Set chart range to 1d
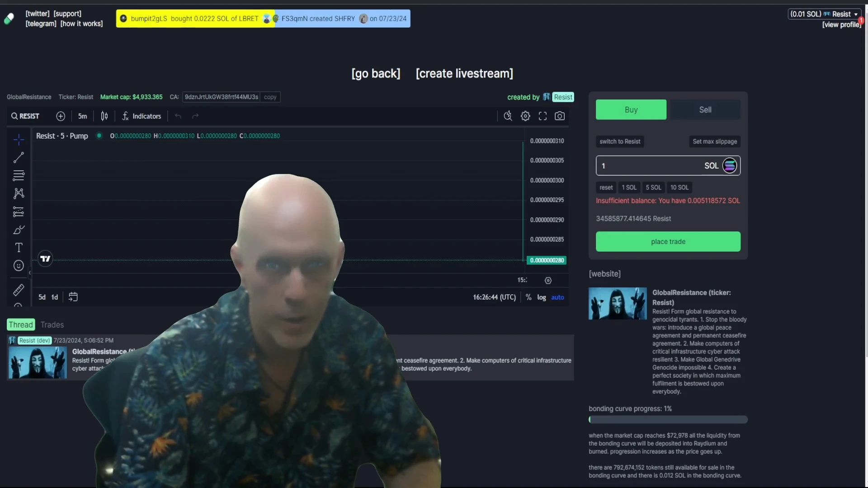 click(55, 297)
